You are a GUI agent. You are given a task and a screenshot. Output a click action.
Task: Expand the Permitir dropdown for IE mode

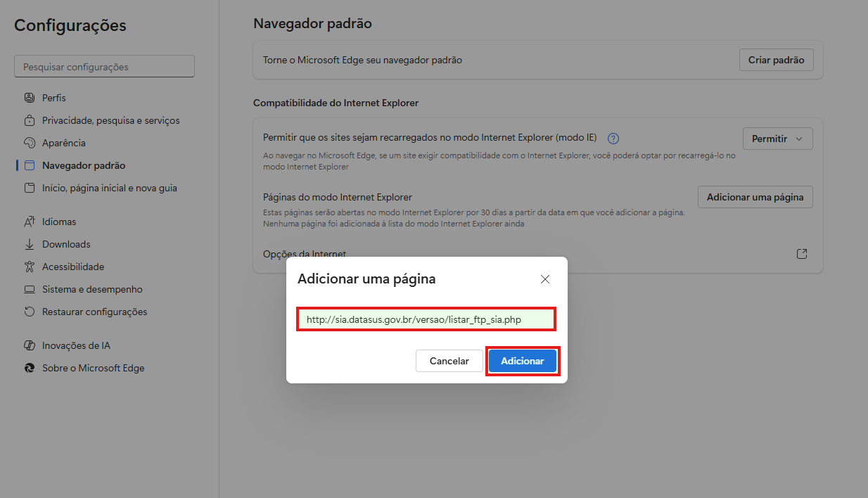coord(777,139)
